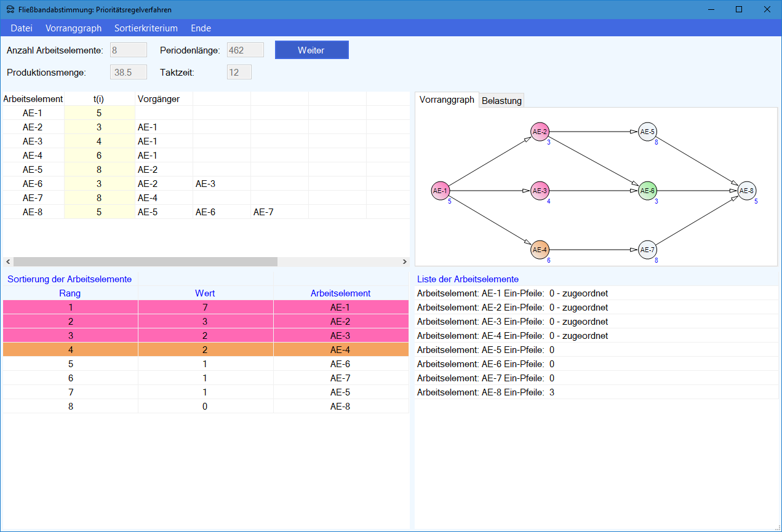Select the AE-2 node in the graph
The image size is (782, 532).
coord(540,132)
